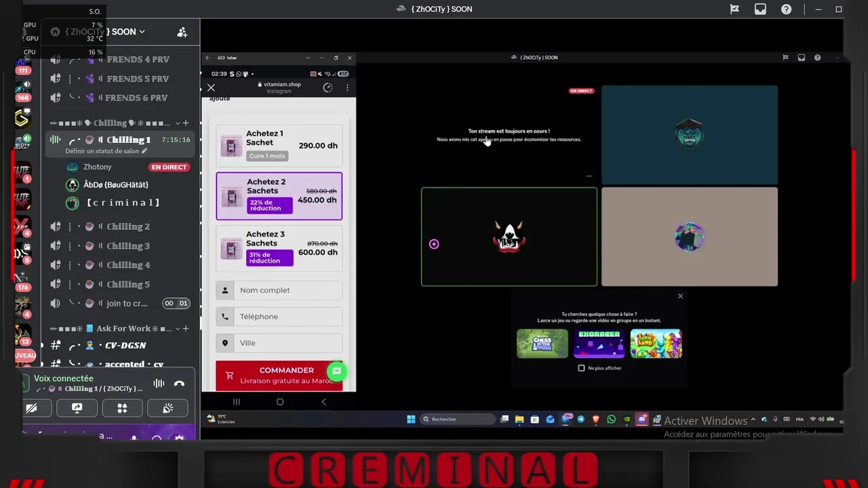868x488 pixels.
Task: Select the beige background participant tile
Action: pos(690,237)
